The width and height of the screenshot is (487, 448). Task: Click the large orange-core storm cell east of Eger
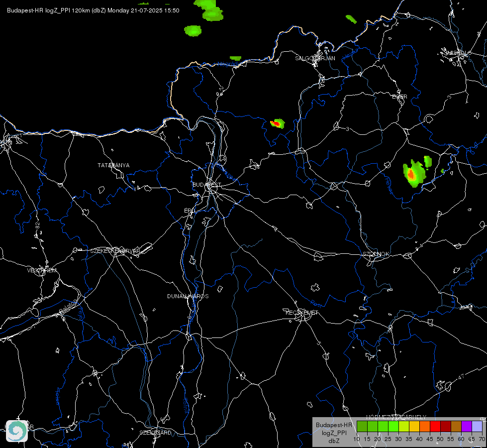click(414, 174)
